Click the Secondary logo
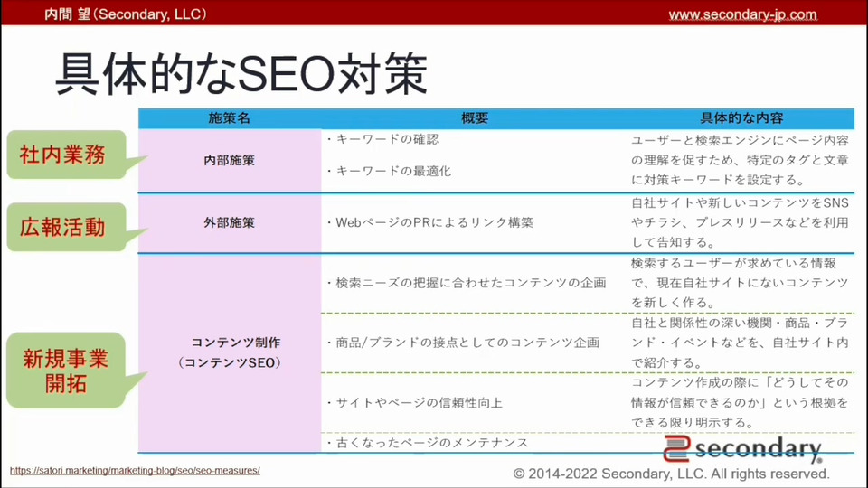This screenshot has width=868, height=488. (743, 449)
